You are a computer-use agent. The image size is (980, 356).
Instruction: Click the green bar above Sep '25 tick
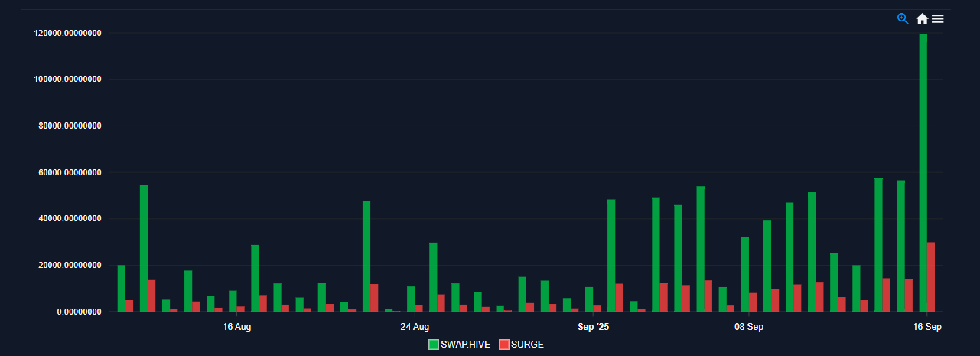click(x=589, y=299)
